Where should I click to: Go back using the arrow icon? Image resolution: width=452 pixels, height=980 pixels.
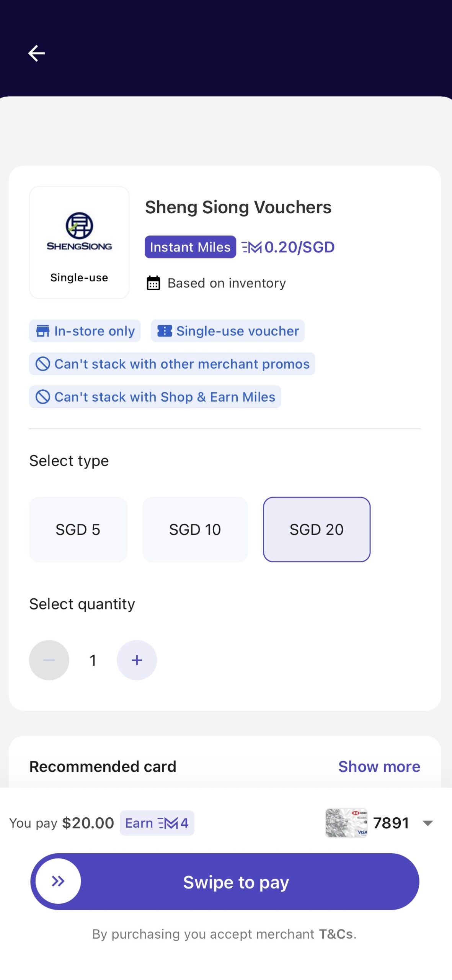point(37,53)
